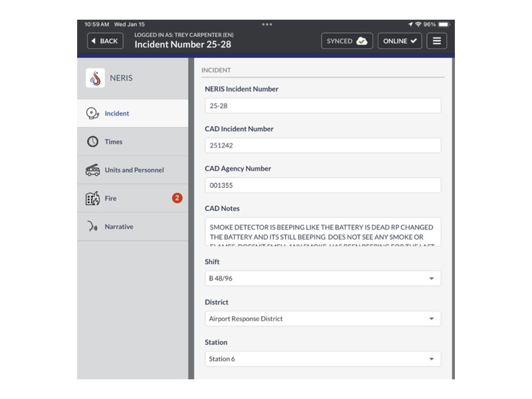Click the three dots at top center
Viewport: 532px width, 399px height.
(x=267, y=24)
